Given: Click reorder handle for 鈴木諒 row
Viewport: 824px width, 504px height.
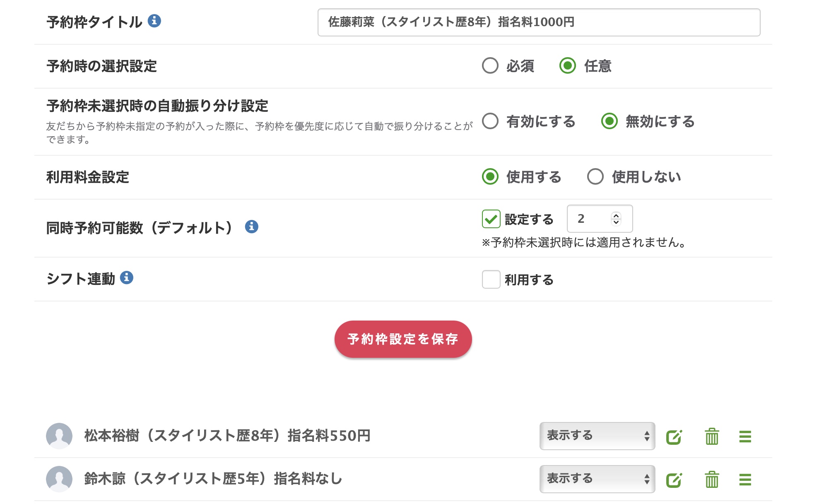Looking at the screenshot, I should coord(745,480).
